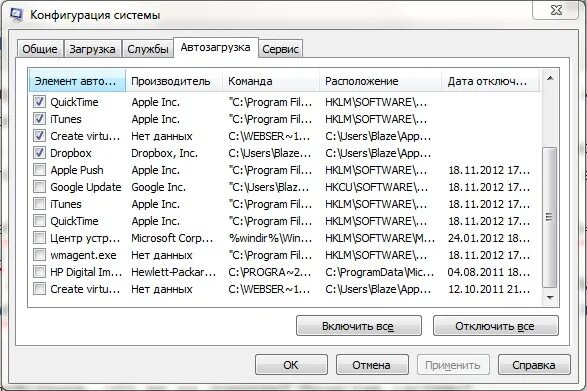Select the Dropbox item name
The height and width of the screenshot is (391, 587).
coord(71,153)
